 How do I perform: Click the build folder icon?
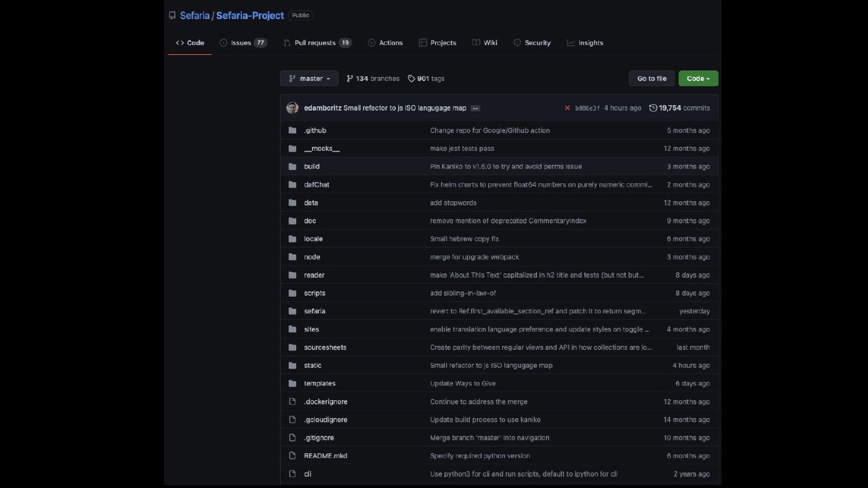coord(292,166)
